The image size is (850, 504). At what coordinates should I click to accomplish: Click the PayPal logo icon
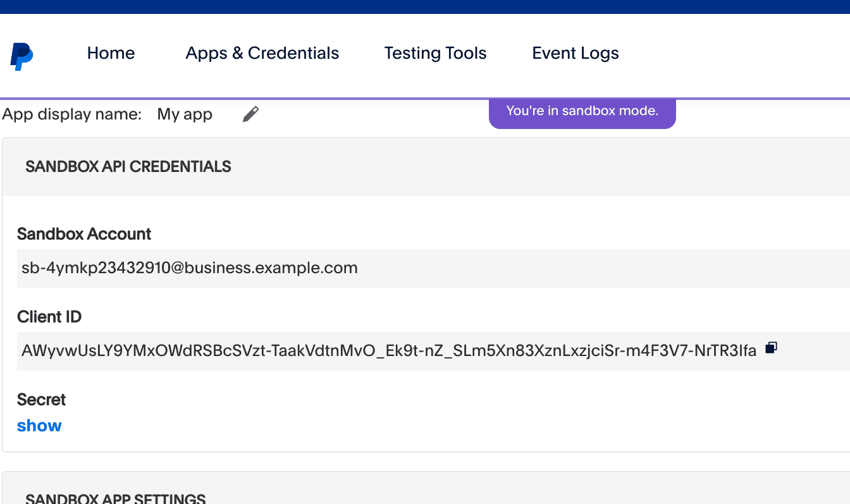tap(22, 56)
